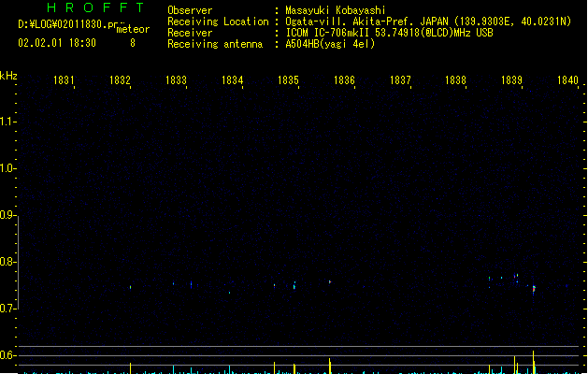Click the 1831 time axis label
The width and height of the screenshot is (588, 374).
click(x=64, y=80)
